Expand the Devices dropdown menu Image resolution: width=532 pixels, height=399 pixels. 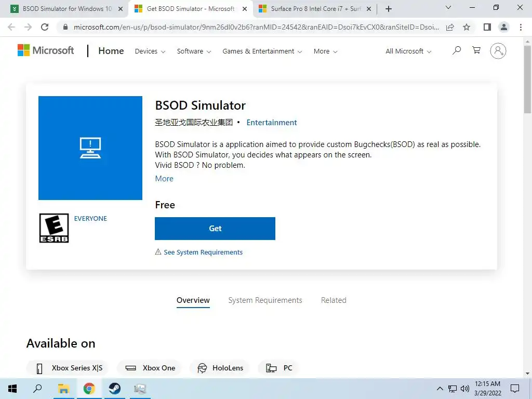click(150, 51)
